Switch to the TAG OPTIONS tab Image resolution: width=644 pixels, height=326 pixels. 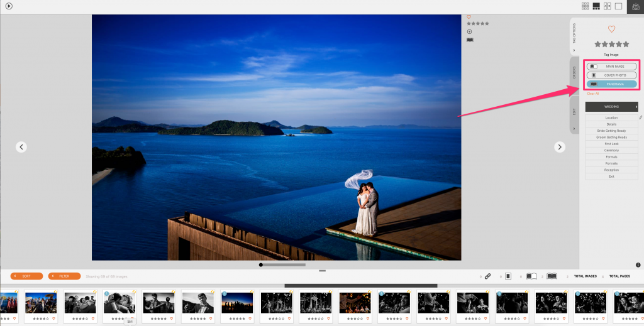574,33
